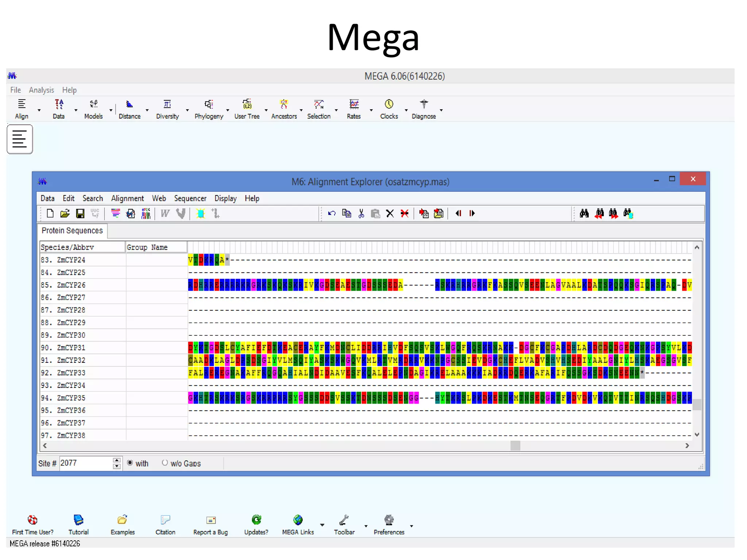The width and height of the screenshot is (747, 560).
Task: Open the File menu in MEGA
Action: click(16, 90)
